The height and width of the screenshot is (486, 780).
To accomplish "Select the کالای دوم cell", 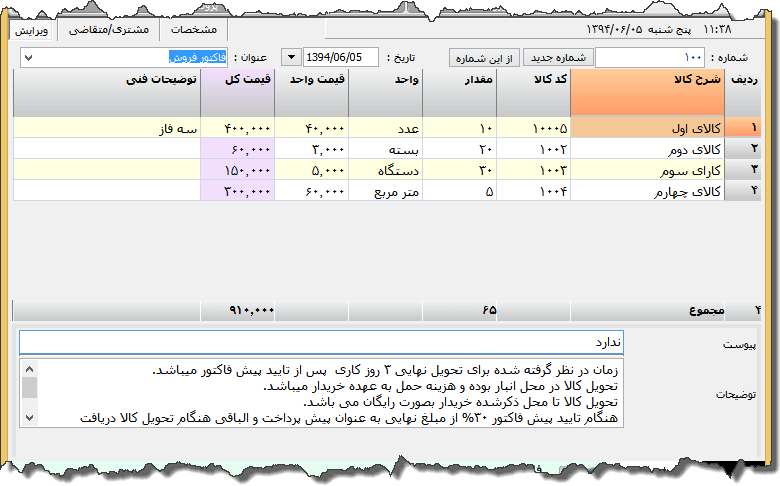I will coord(647,149).
